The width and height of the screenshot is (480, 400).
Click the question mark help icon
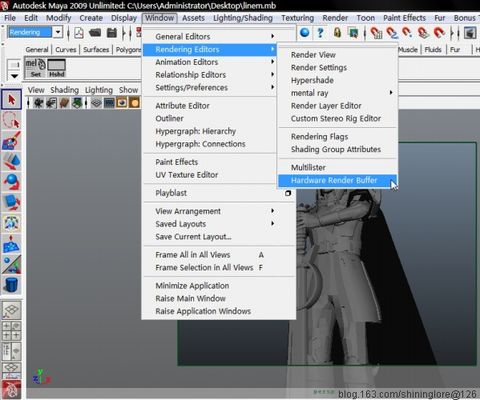click(x=320, y=33)
